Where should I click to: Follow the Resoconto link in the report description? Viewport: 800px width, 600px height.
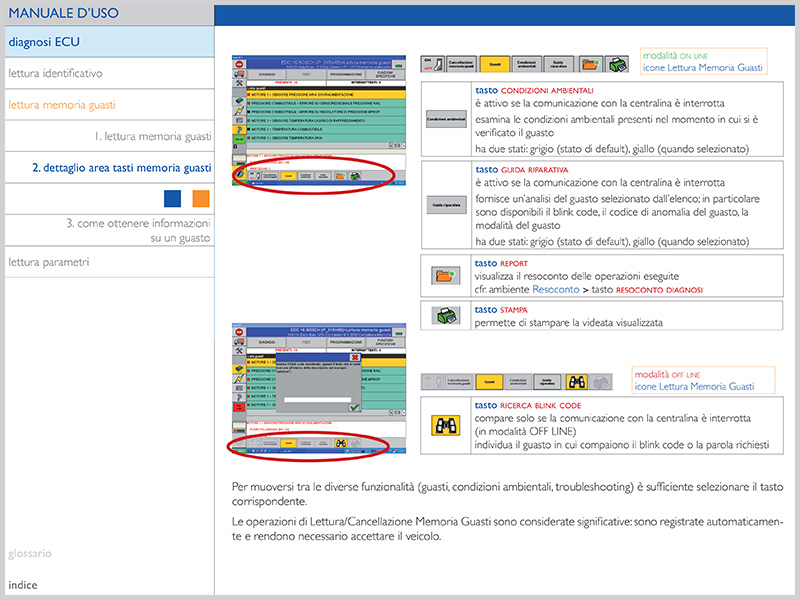pos(555,289)
